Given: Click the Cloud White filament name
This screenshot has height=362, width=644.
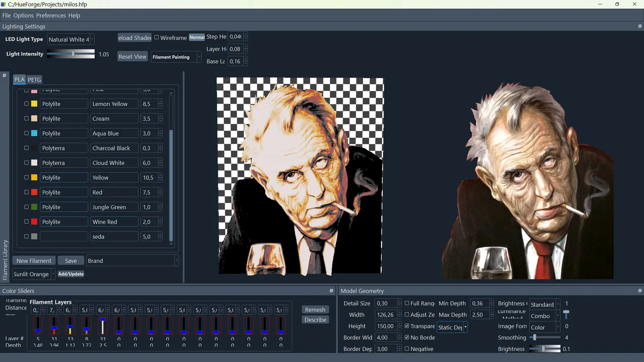Looking at the screenshot, I should point(114,163).
